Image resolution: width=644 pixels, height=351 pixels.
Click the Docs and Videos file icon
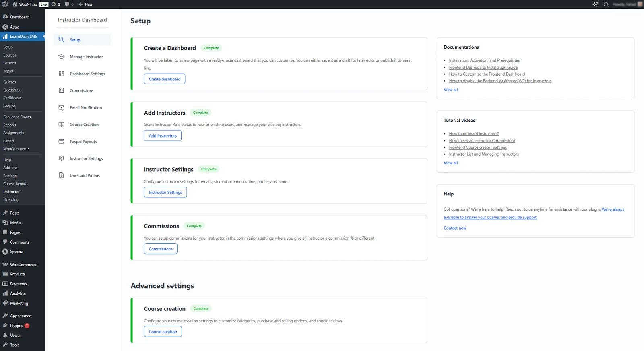point(61,175)
